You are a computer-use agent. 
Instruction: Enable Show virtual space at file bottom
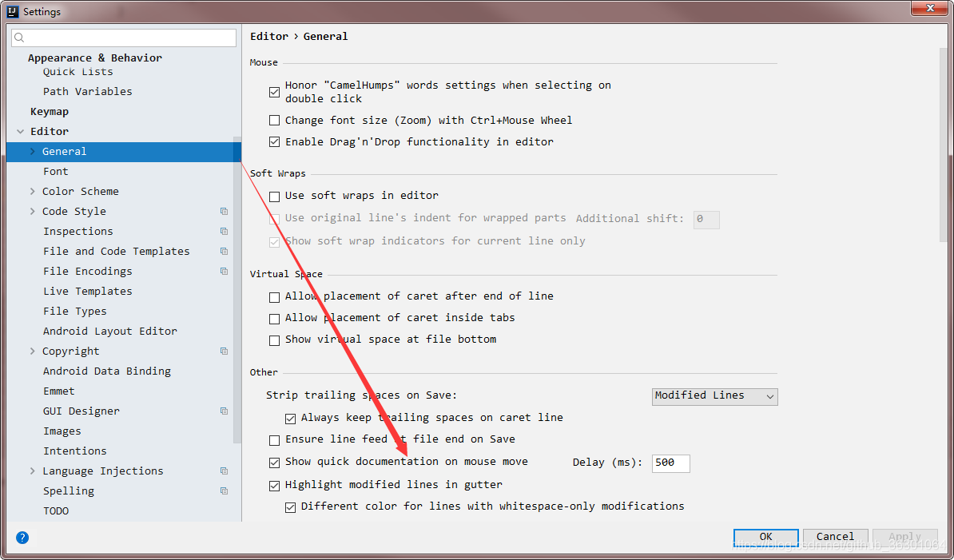pyautogui.click(x=274, y=340)
